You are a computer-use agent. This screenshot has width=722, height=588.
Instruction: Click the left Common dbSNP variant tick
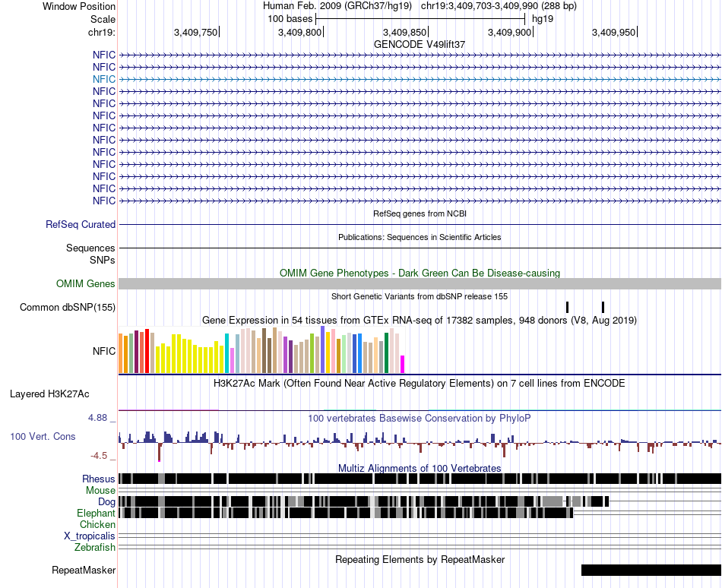(x=567, y=308)
